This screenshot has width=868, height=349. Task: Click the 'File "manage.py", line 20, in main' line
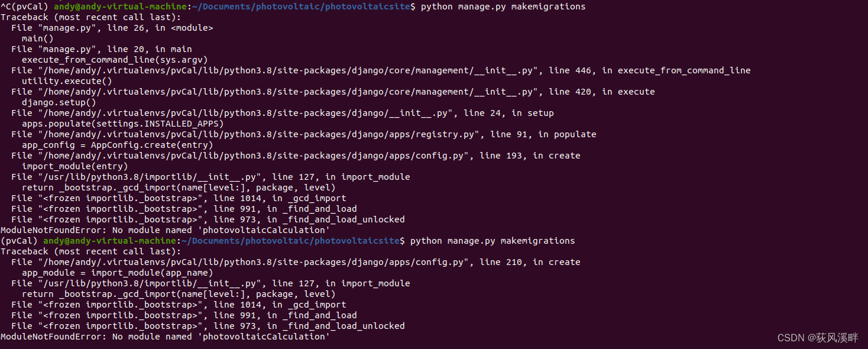101,49
